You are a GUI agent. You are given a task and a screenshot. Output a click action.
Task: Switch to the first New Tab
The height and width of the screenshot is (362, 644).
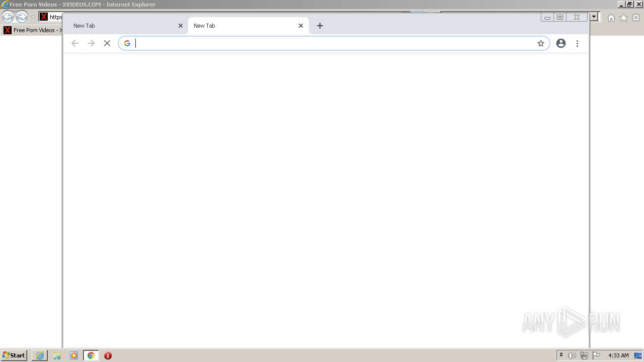tap(125, 26)
